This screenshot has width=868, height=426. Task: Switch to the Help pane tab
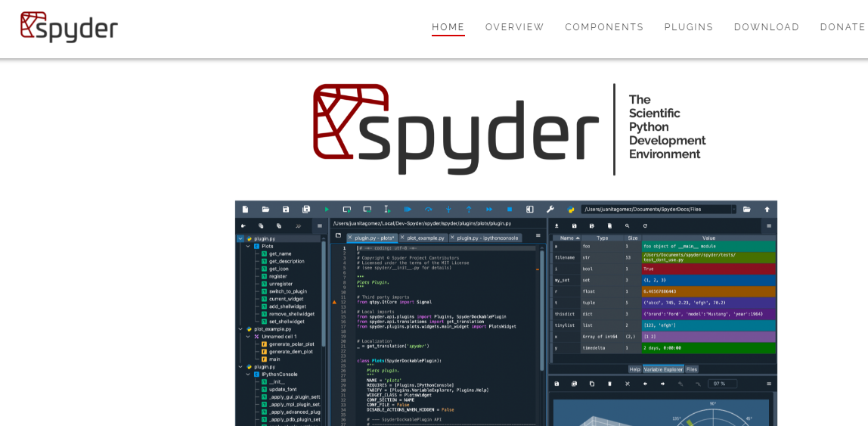[x=634, y=369]
